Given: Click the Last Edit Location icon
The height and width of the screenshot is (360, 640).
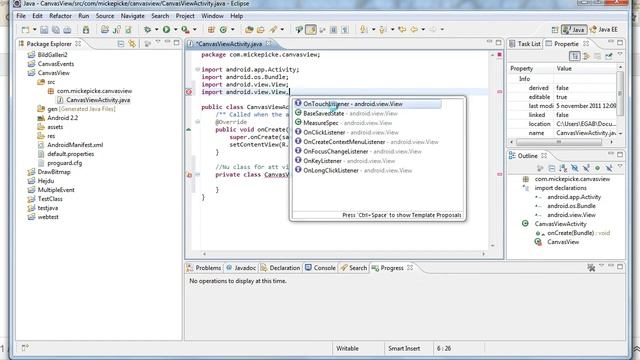Looking at the screenshot, I should pos(402,29).
